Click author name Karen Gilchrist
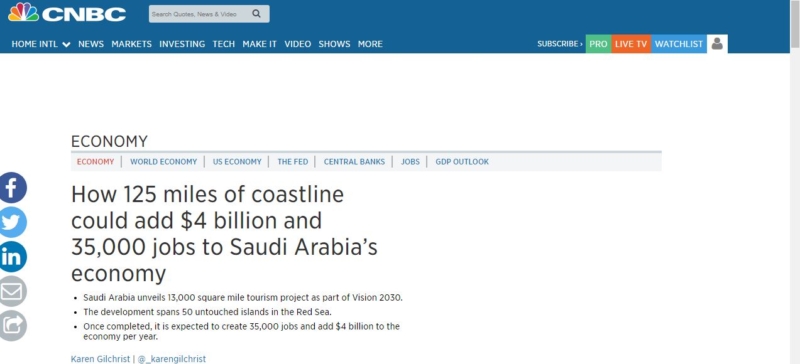The height and width of the screenshot is (364, 800). tap(101, 359)
